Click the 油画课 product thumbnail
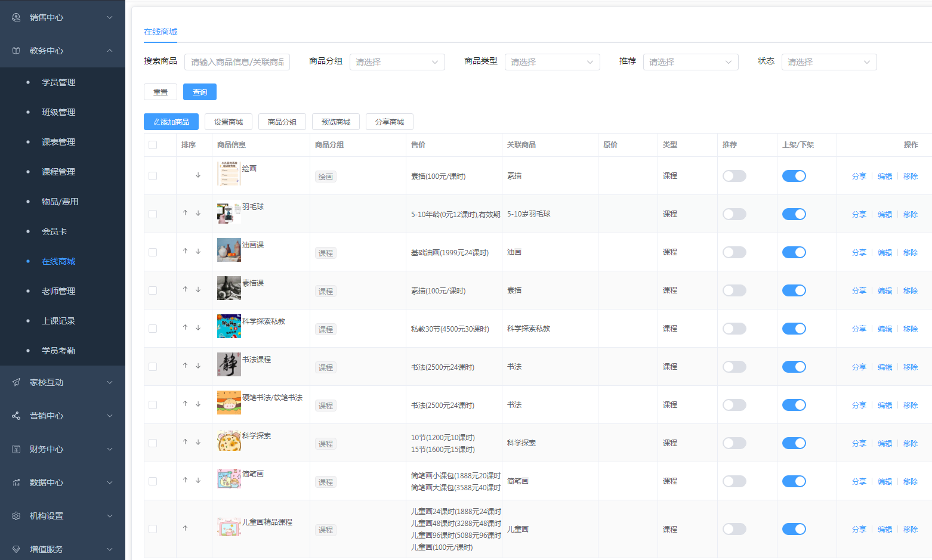The height and width of the screenshot is (560, 932). (x=229, y=250)
